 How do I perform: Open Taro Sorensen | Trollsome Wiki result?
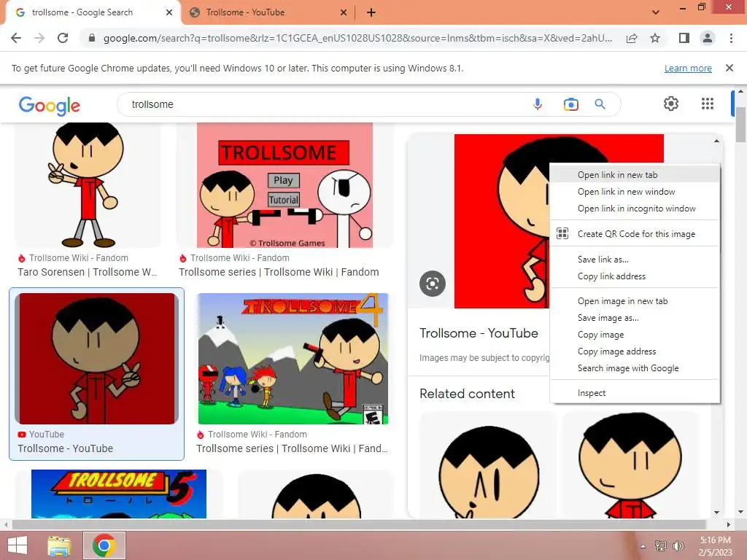pos(88,272)
